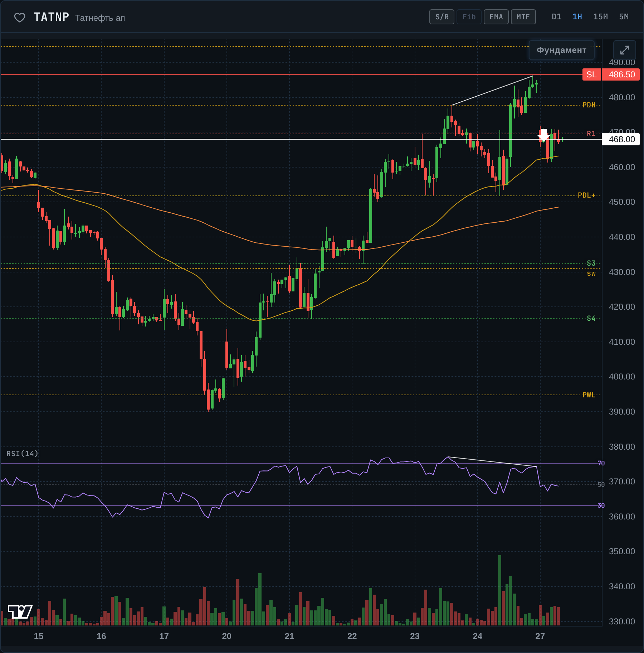Click the TATNP ticker name
The image size is (644, 653).
[x=52, y=17]
